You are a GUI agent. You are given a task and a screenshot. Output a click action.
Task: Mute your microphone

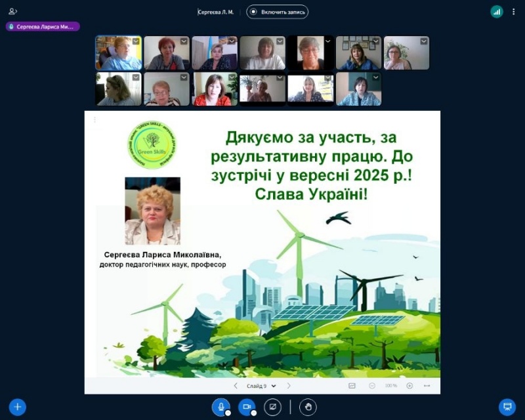pyautogui.click(x=221, y=407)
